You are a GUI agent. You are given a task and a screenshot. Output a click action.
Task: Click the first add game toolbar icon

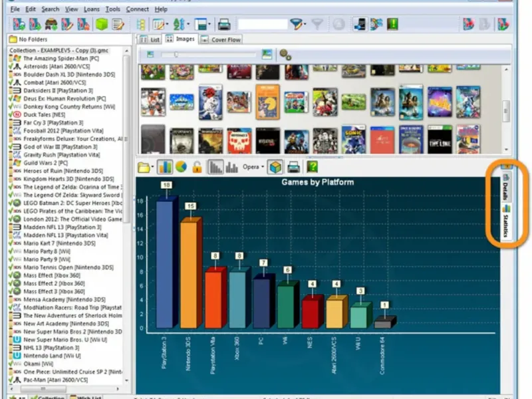coord(19,24)
